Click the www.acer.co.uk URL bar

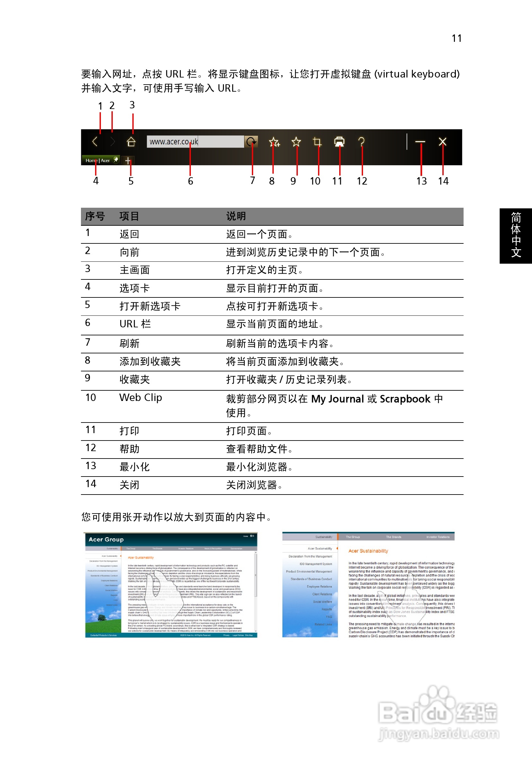(x=196, y=142)
